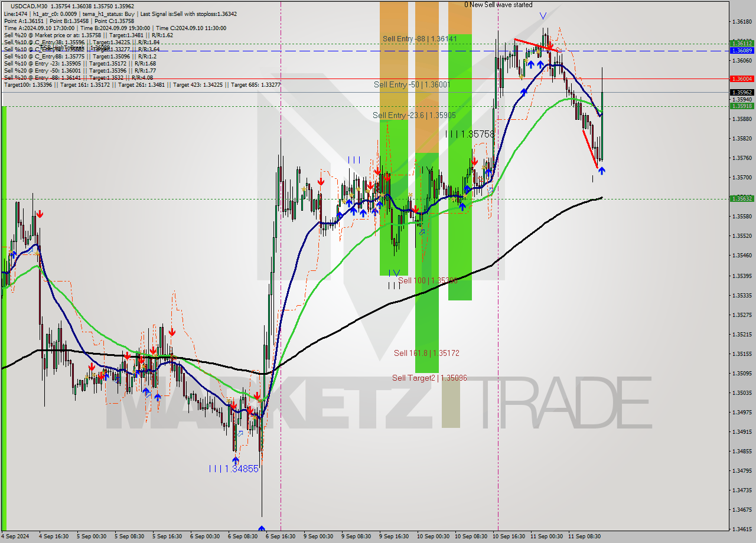Click the 1.34855 price axis value
Image resolution: width=756 pixels, height=543 pixels.
click(x=742, y=451)
